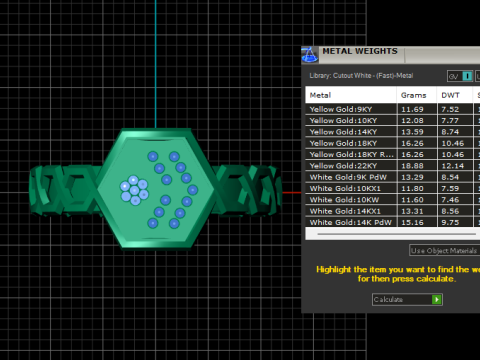Image resolution: width=480 pixels, height=360 pixels.
Task: Click the 18.88 grams cell
Action: point(417,166)
